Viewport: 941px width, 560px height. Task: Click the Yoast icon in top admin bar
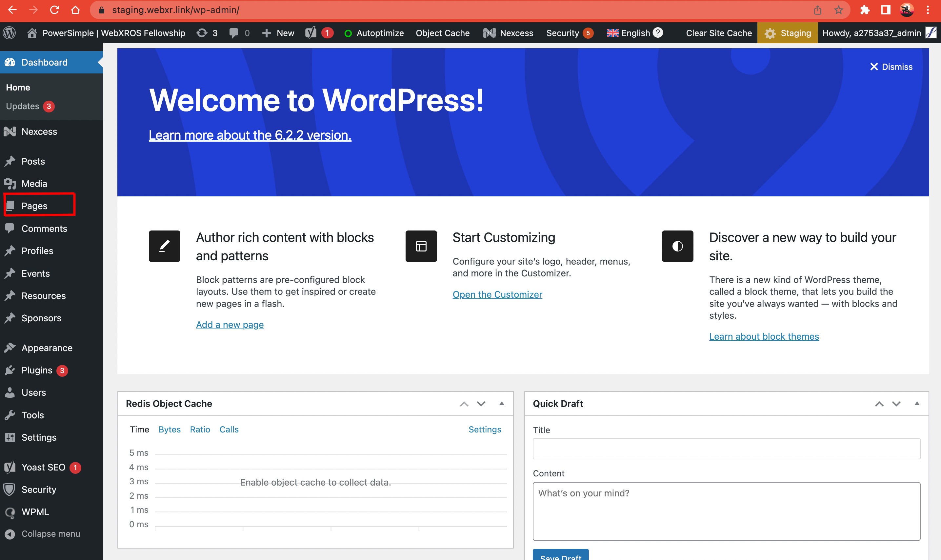coord(311,33)
